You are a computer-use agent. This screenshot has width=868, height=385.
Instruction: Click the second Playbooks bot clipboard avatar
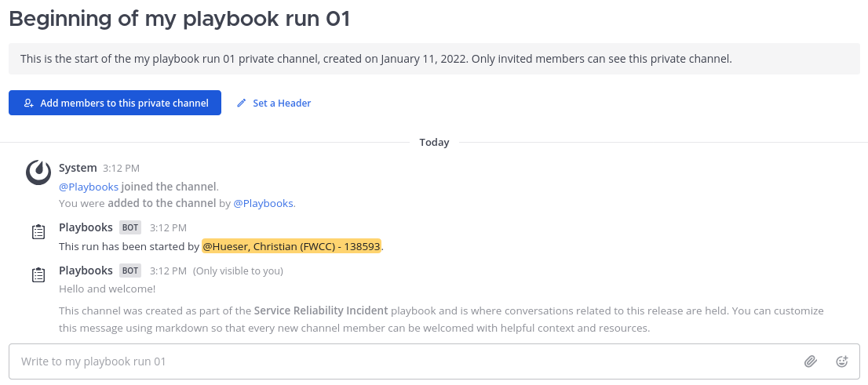pyautogui.click(x=38, y=275)
